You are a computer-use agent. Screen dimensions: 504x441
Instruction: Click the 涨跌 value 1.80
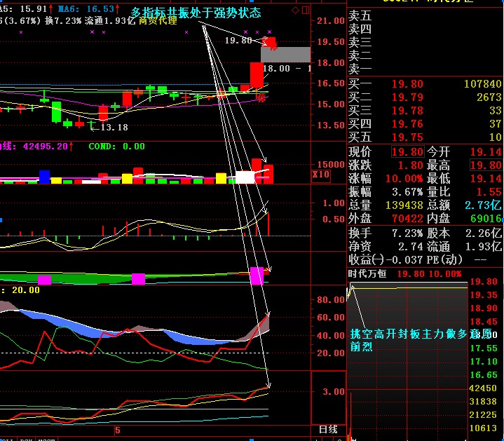tap(411, 165)
